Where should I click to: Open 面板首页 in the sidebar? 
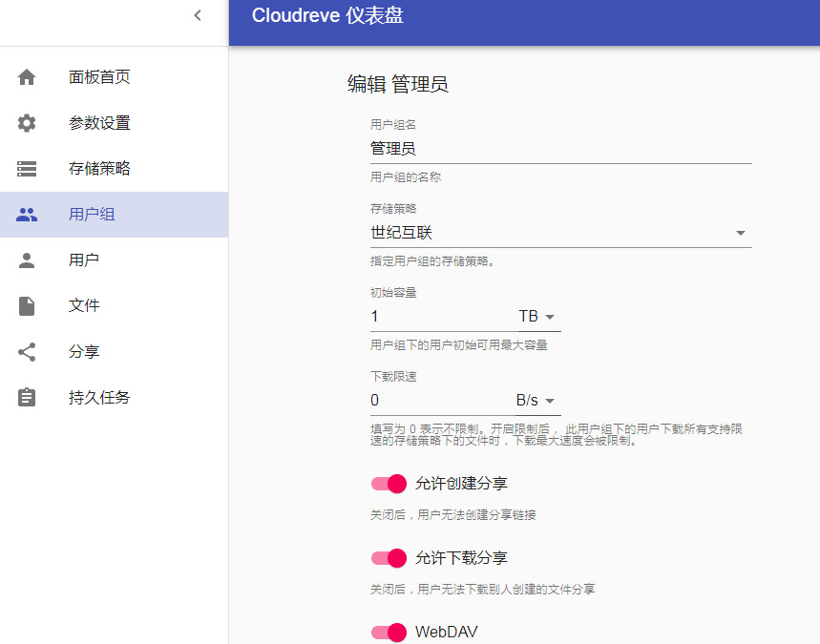pyautogui.click(x=114, y=77)
